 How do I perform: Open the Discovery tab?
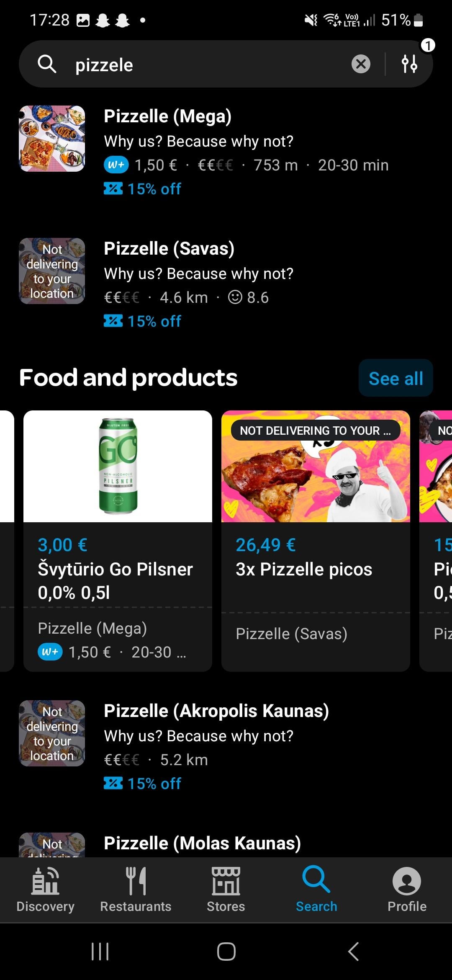tap(45, 890)
